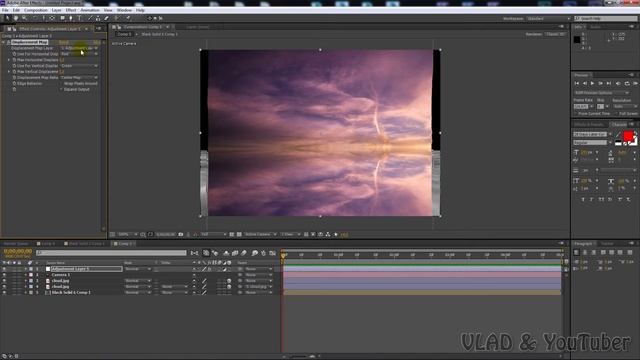
Task: Click the current time indicator on timeline ruler
Action: pyautogui.click(x=283, y=255)
